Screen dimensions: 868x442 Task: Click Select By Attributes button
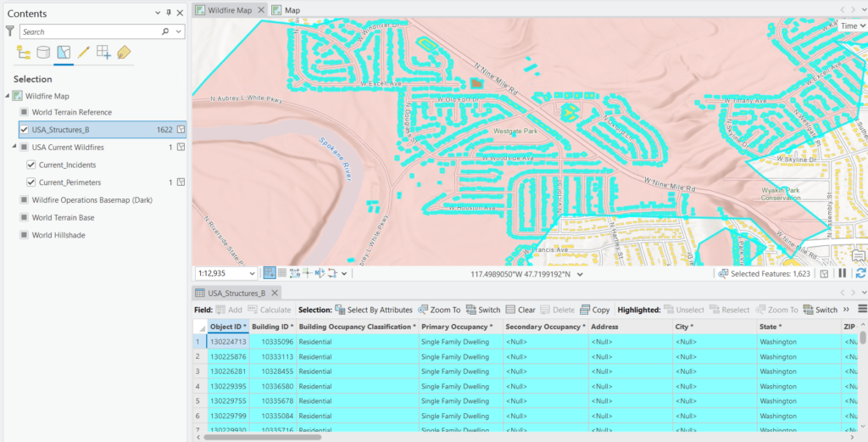[374, 310]
